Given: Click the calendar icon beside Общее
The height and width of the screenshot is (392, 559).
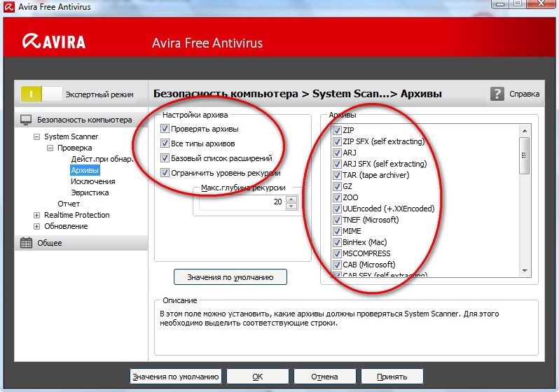Looking at the screenshot, I should pos(26,243).
